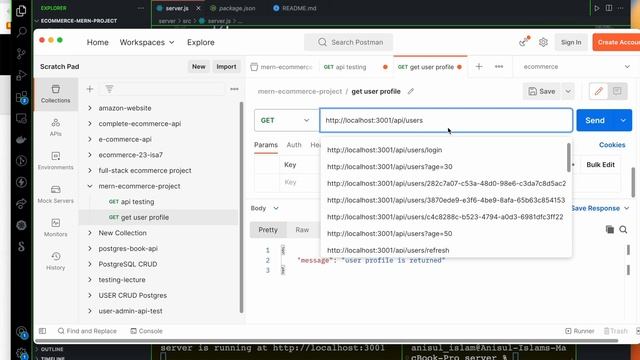This screenshot has width=640, height=360.
Task: Open the APIs sidebar panel
Action: click(x=56, y=127)
